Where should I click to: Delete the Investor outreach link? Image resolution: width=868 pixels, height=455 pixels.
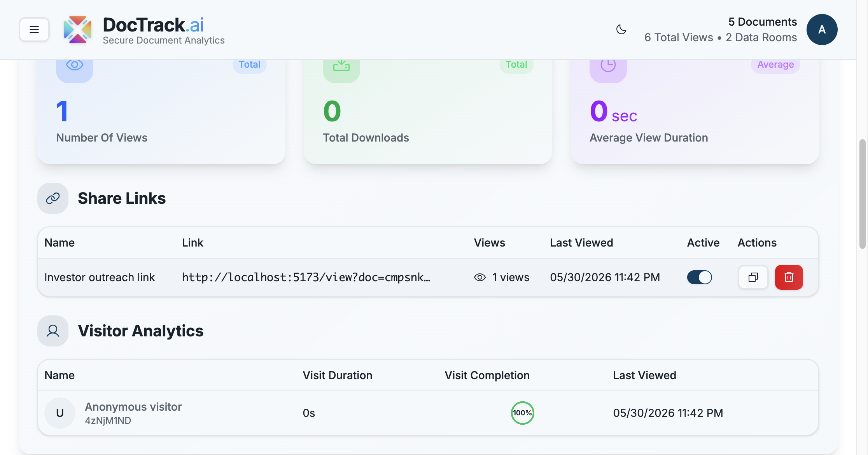pyautogui.click(x=789, y=277)
